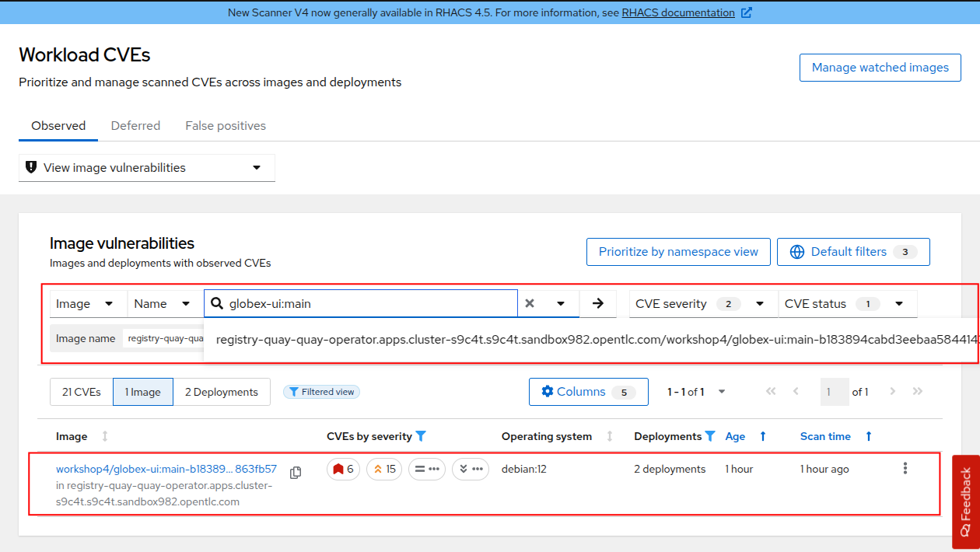980x552 pixels.
Task: Expand the View image vulnerabilities dropdown
Action: tap(147, 167)
